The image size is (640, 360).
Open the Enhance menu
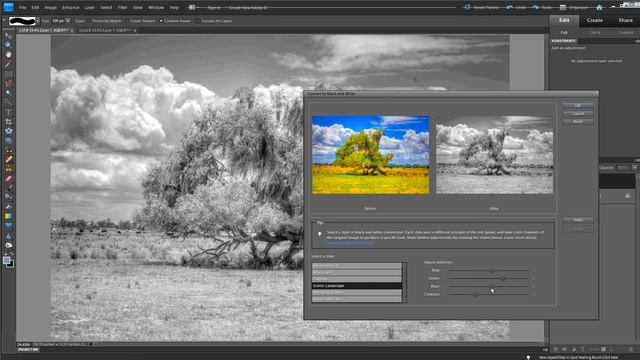click(x=71, y=7)
